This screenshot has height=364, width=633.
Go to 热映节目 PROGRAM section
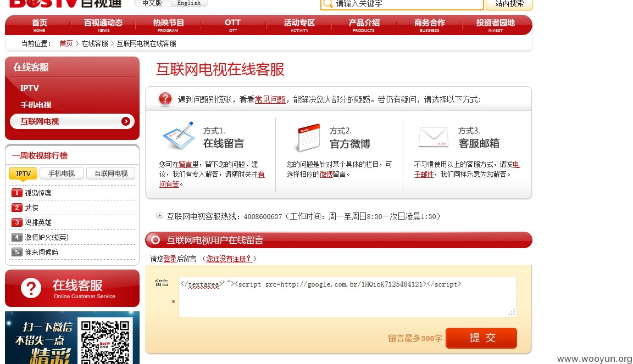[168, 25]
